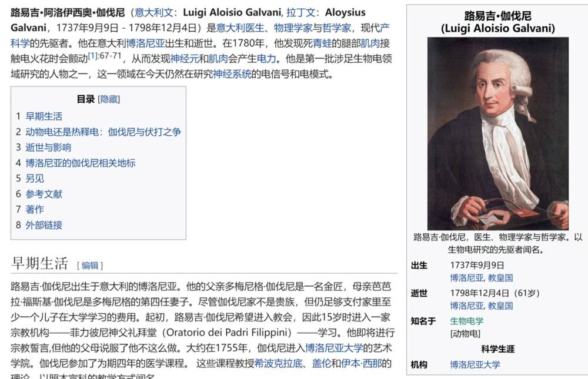The height and width of the screenshot is (379, 588).
Task: Click the 早期生活 section heading
Action: click(40, 264)
